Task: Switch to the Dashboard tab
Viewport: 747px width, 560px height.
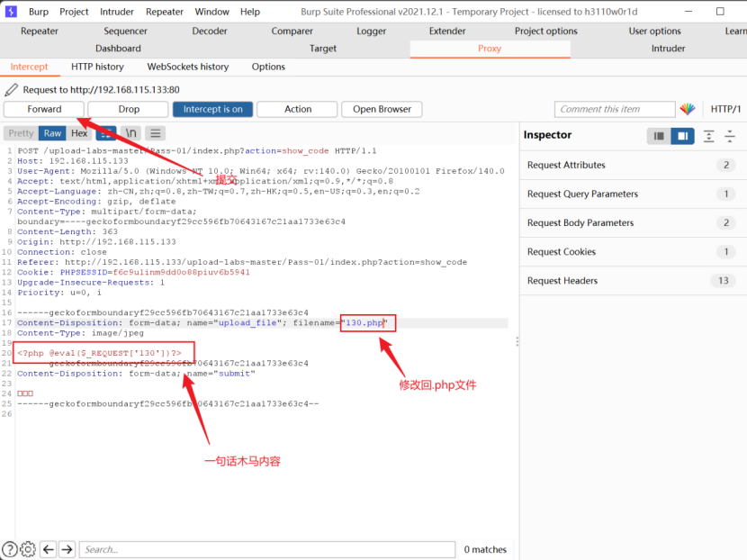Action: 118,49
